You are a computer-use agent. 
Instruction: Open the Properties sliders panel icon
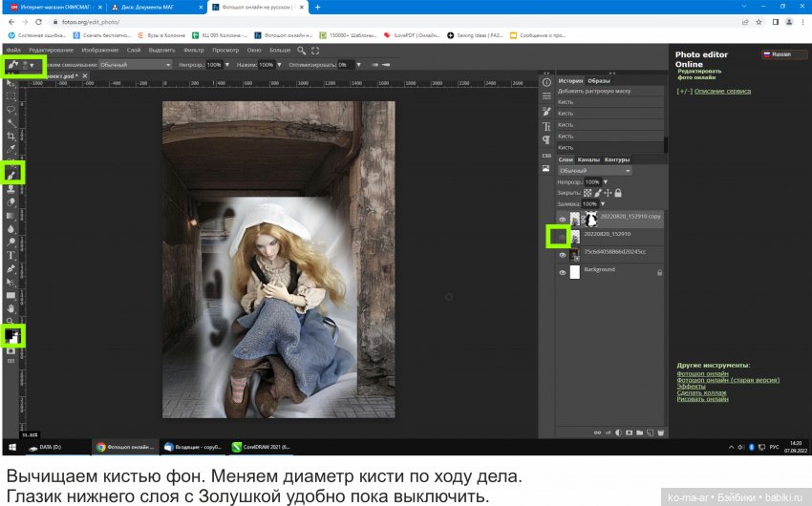point(546,96)
